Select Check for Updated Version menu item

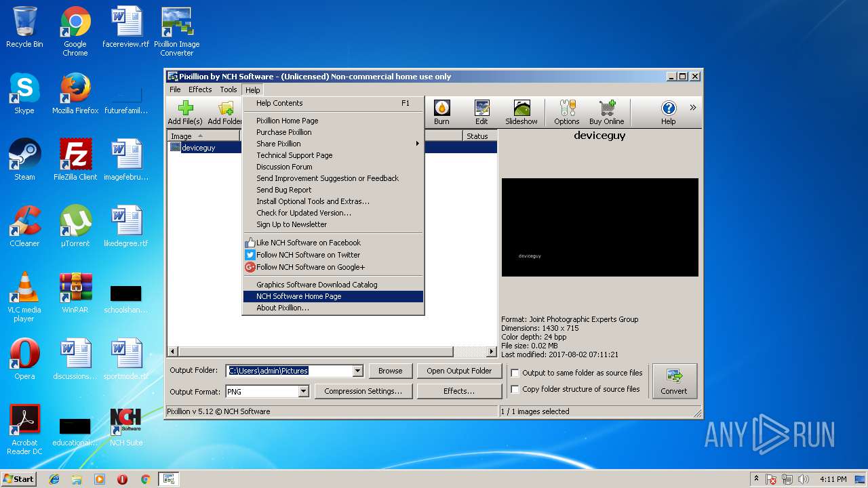point(333,213)
